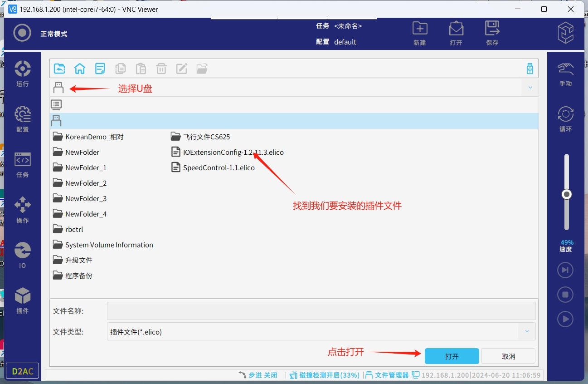Open the 插件 plugin panel
This screenshot has width=588, height=384.
(x=22, y=301)
